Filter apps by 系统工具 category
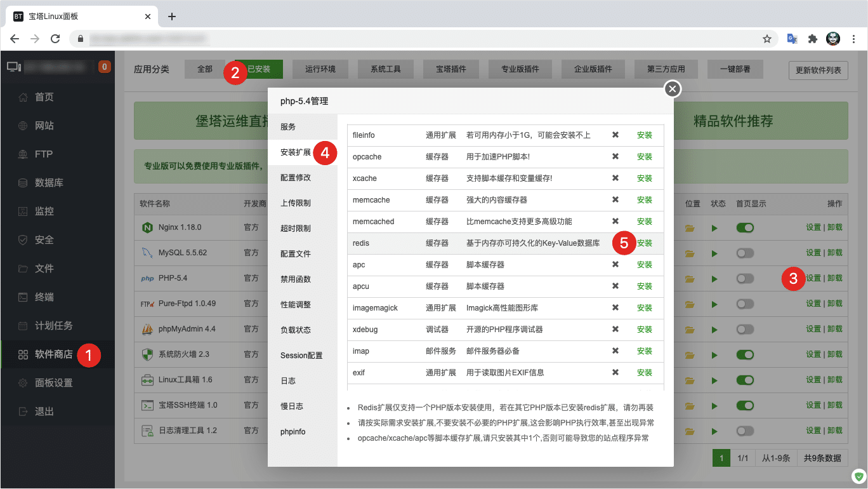This screenshot has width=868, height=489. coord(386,69)
